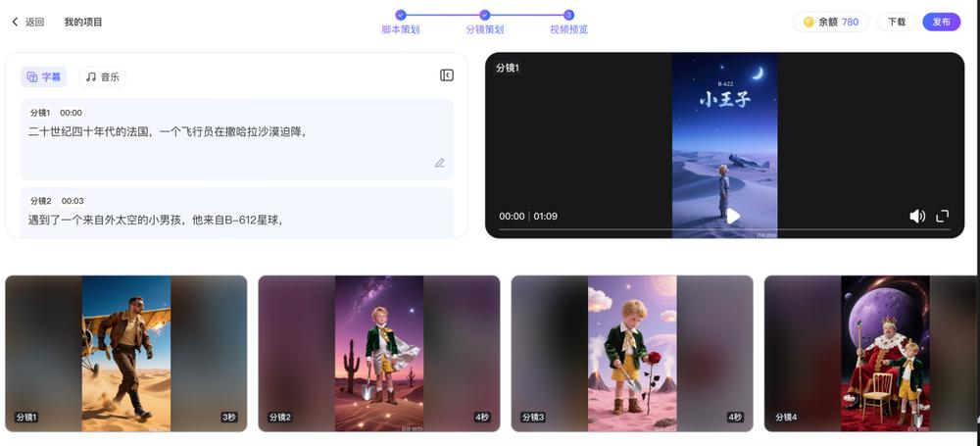Click the 分镜1 label in video player
Screen dimensions: 980x446
coord(508,69)
